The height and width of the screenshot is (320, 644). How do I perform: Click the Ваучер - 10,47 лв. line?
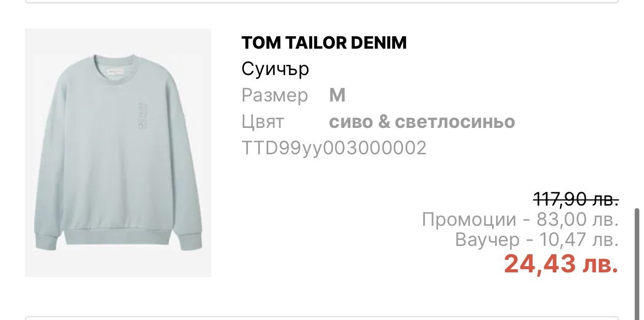point(537,240)
